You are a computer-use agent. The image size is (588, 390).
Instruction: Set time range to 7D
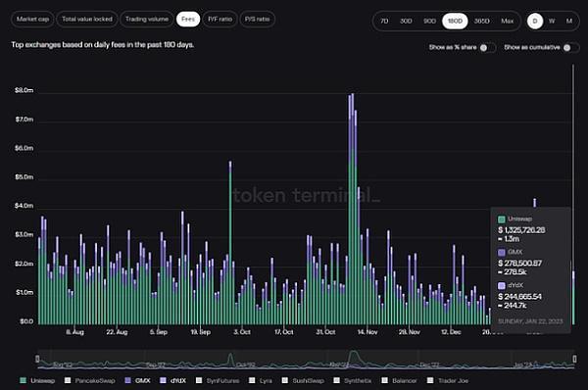coord(384,21)
